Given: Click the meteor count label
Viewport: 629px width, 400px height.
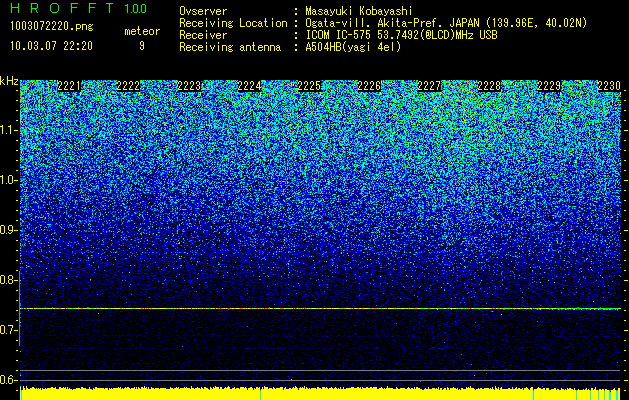Looking at the screenshot, I should (142, 31).
